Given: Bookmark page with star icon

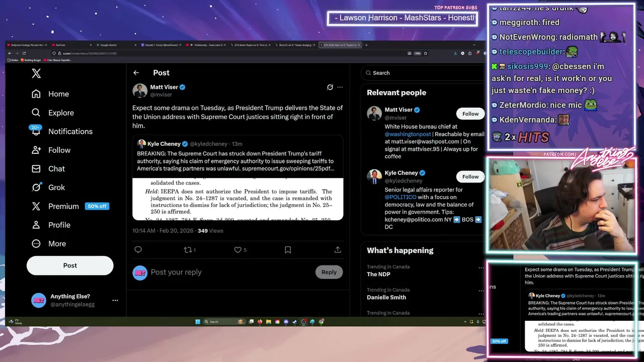Looking at the screenshot, I should point(426,53).
